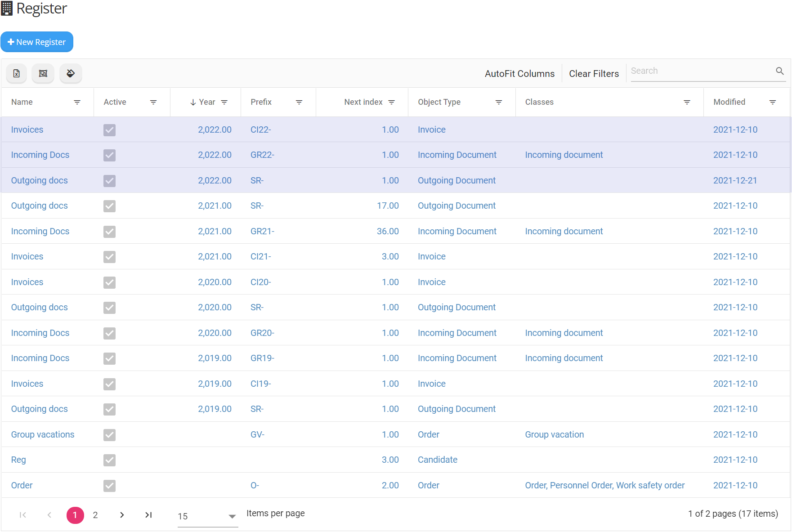Open the Modified column filter menu

pos(773,102)
